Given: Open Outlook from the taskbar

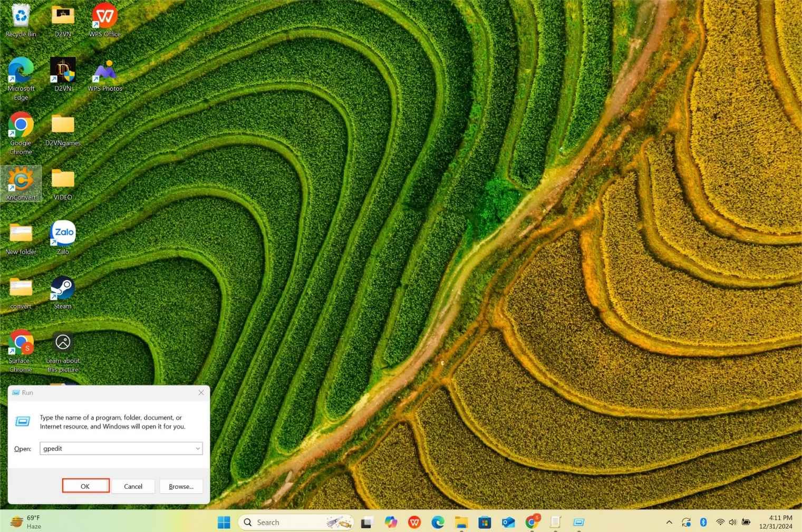Looking at the screenshot, I should pos(508,522).
